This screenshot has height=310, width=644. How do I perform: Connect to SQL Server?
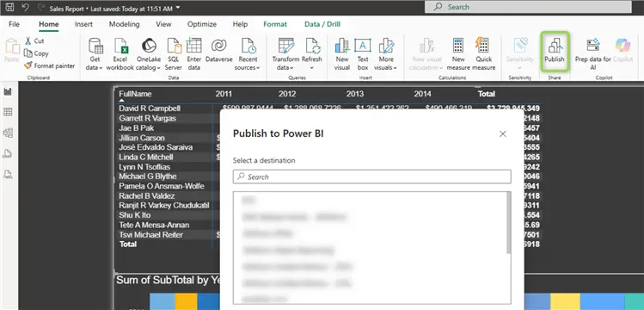[174, 54]
